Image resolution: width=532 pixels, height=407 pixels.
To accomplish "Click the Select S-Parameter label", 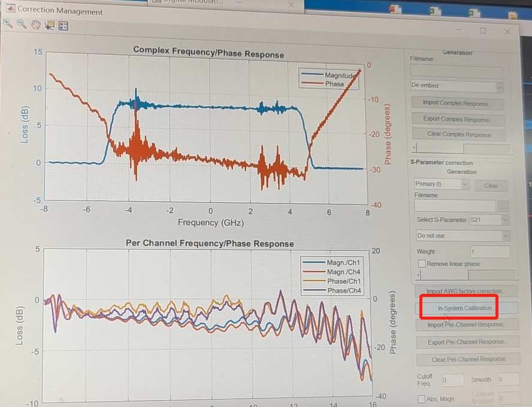I will [442, 220].
